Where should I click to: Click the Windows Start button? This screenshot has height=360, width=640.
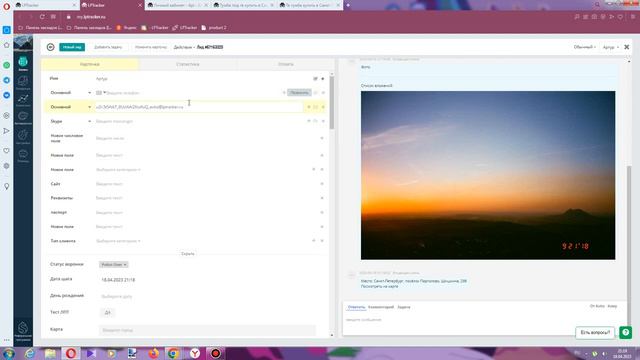pyautogui.click(x=8, y=353)
